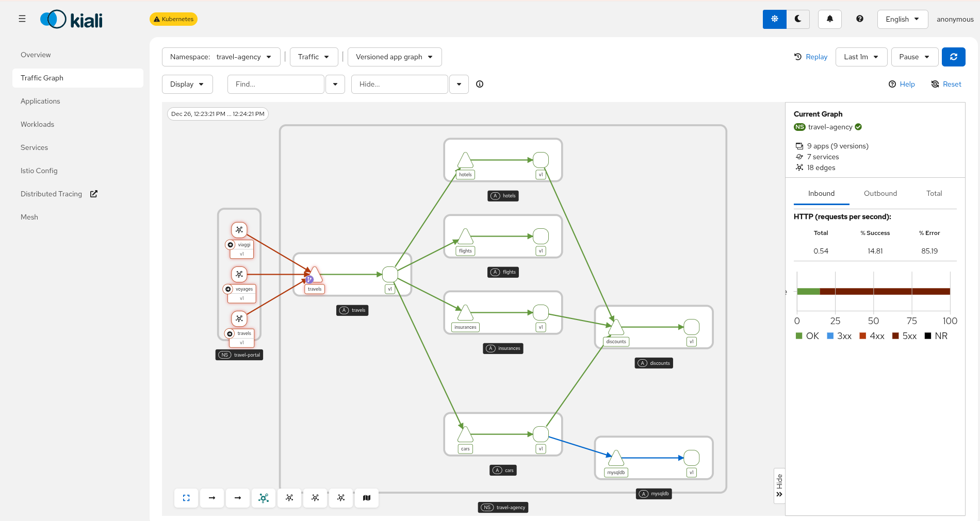Click the fit-to-view icon in graph toolbar
The width and height of the screenshot is (980, 521).
pyautogui.click(x=186, y=498)
